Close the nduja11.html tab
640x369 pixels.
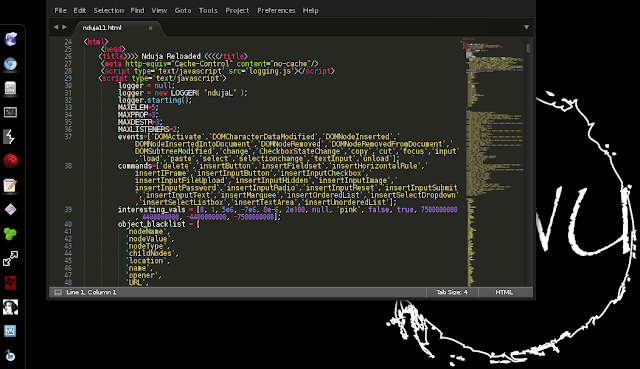tap(151, 28)
